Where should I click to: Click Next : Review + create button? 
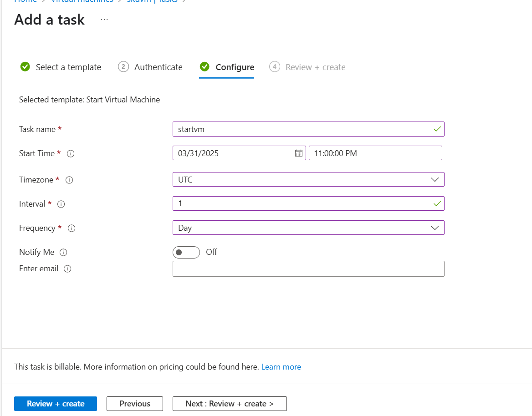230,404
